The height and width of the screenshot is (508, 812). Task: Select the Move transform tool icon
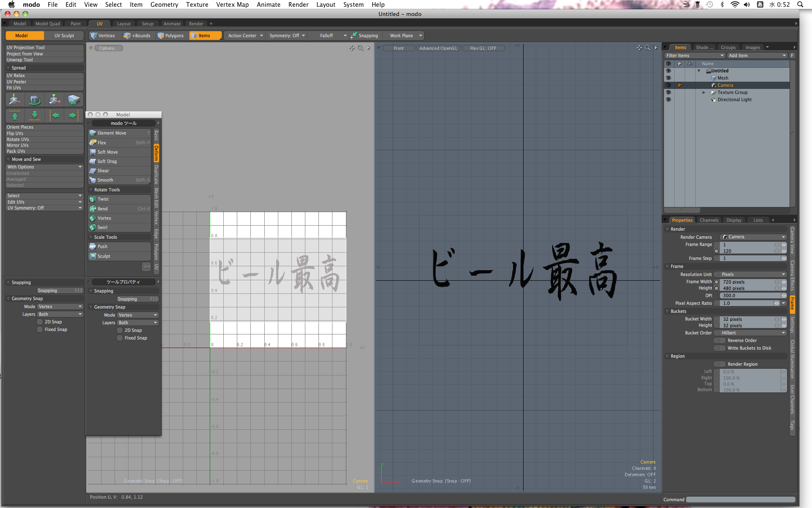click(15, 100)
